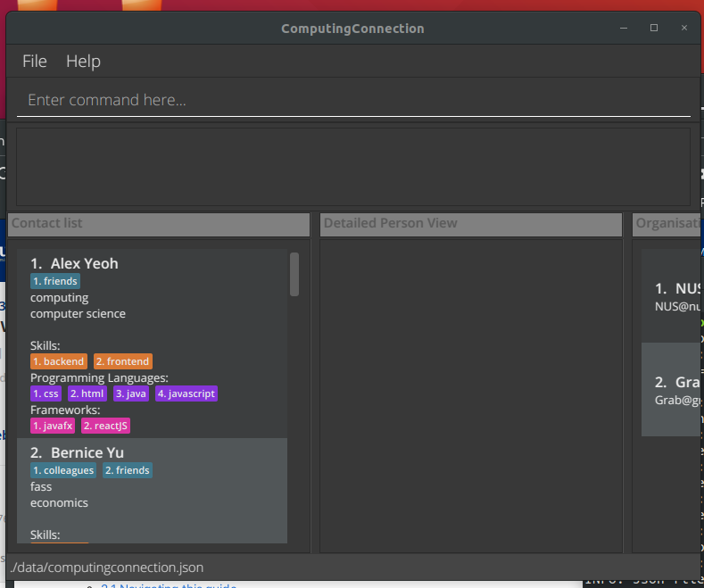Viewport: 704px width, 588px height.
Task: Click the '3. java' language tag
Action: coord(131,393)
